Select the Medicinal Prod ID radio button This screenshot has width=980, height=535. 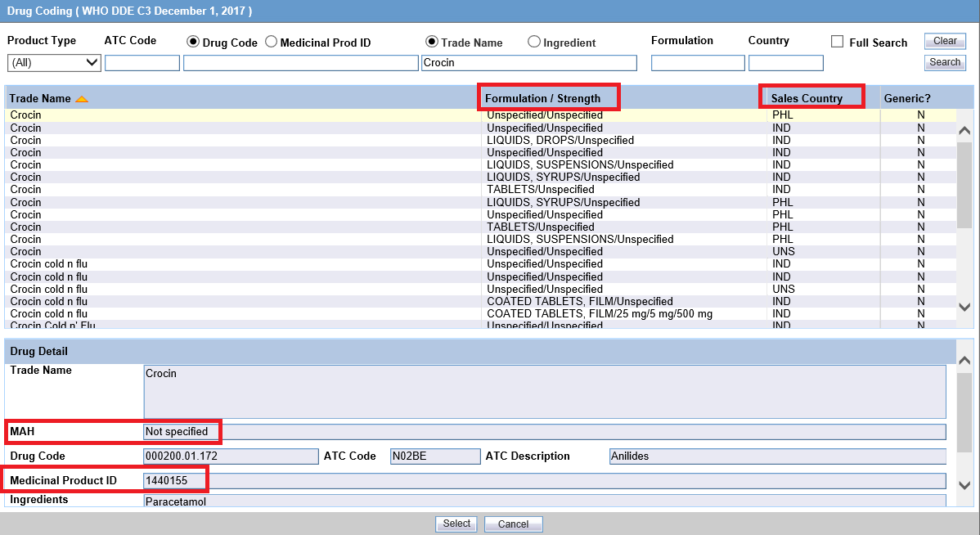272,42
